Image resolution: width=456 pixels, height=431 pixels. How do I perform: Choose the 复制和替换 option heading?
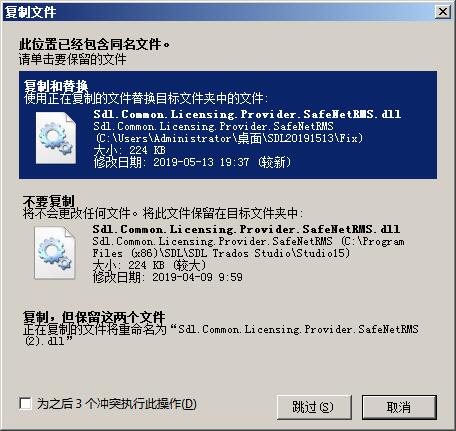click(x=56, y=86)
